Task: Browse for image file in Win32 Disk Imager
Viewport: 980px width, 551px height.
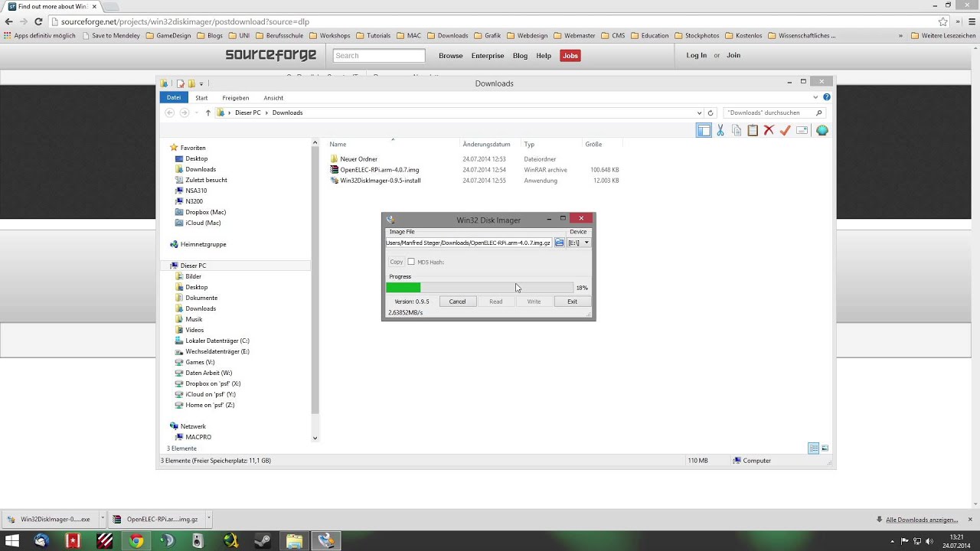Action: coord(560,243)
